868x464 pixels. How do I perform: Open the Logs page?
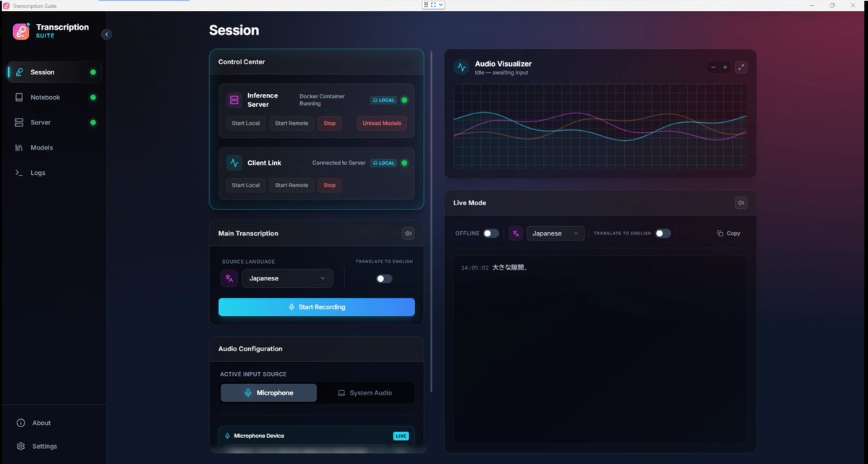click(x=54, y=173)
